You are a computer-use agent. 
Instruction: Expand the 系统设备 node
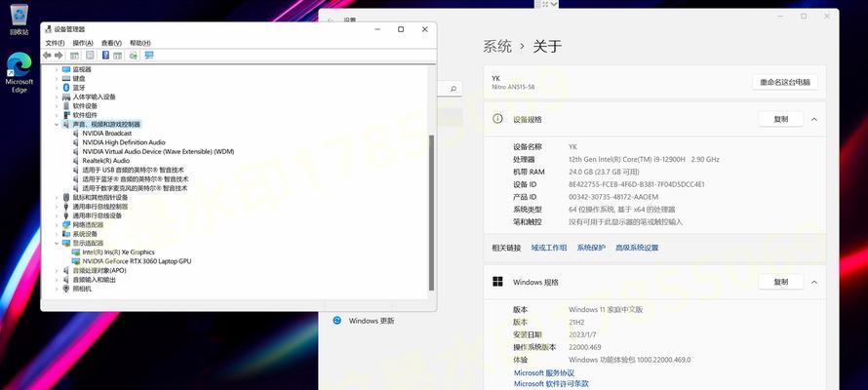[57, 234]
